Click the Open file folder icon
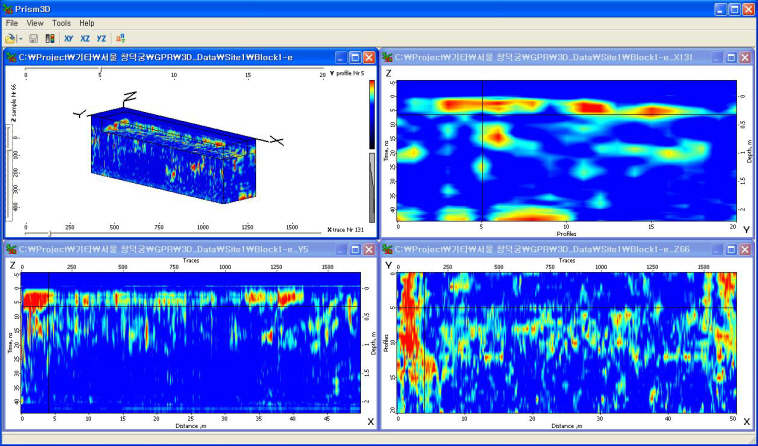This screenshot has height=446, width=758. click(x=10, y=39)
